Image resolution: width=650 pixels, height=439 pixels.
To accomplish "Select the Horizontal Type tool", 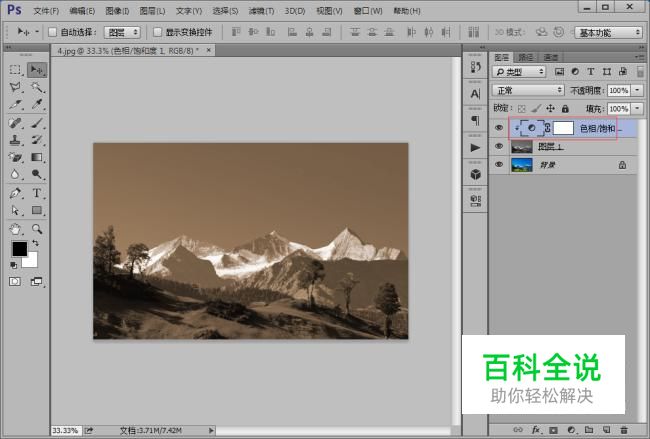I will [x=37, y=193].
